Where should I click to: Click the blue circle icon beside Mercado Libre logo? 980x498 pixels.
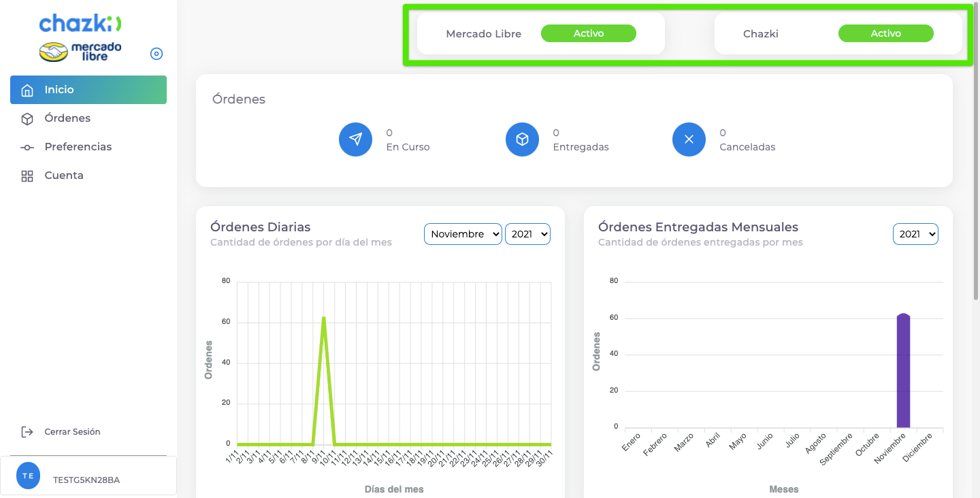point(157,54)
